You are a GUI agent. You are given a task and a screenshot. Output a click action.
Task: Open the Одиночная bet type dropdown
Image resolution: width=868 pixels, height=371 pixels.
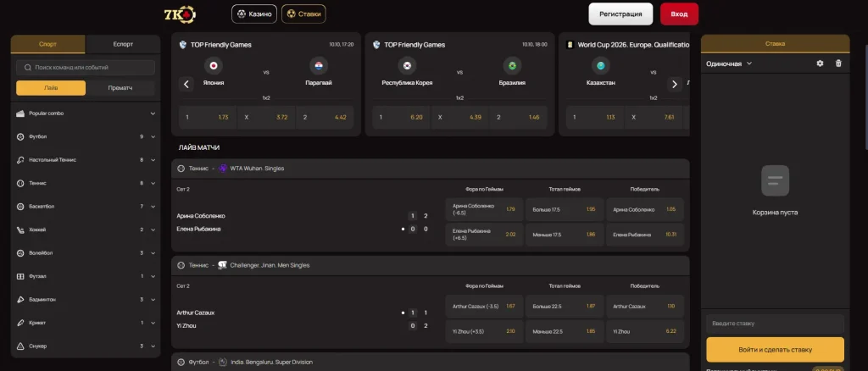click(x=729, y=64)
